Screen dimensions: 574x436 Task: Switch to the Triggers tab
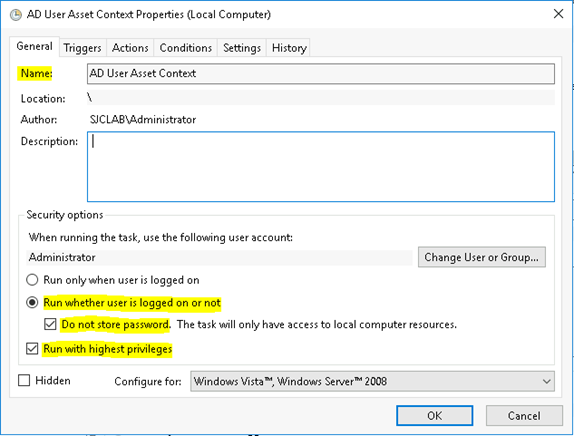coord(82,48)
